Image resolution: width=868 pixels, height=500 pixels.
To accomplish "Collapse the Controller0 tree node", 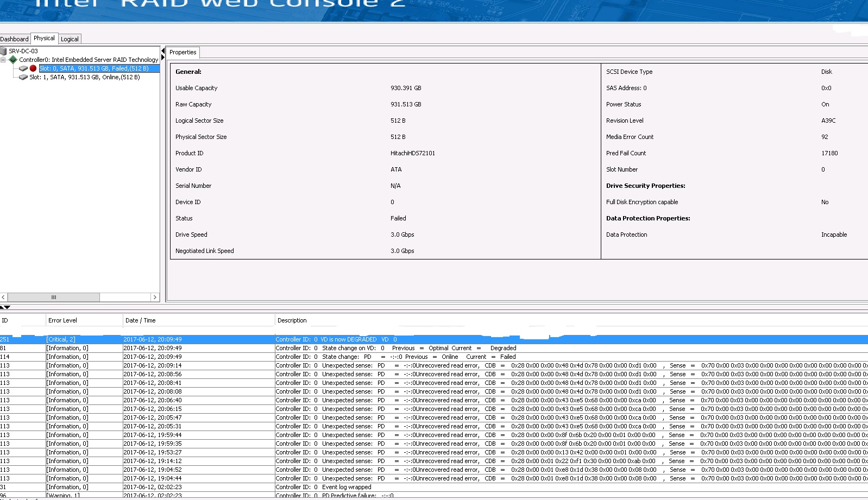I will point(3,60).
